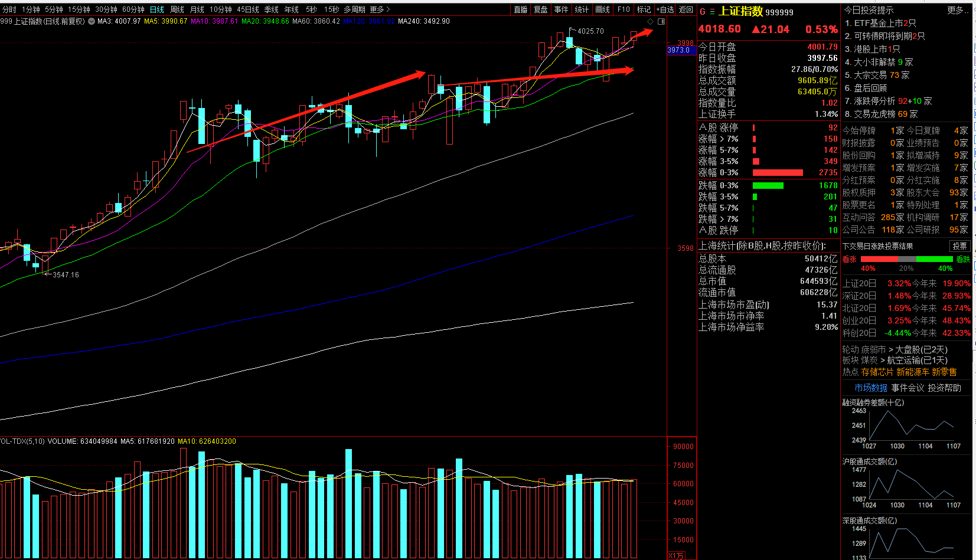This screenshot has height=560, width=976.
Task: Click the red-gray-green vote result bar
Action: [x=906, y=259]
